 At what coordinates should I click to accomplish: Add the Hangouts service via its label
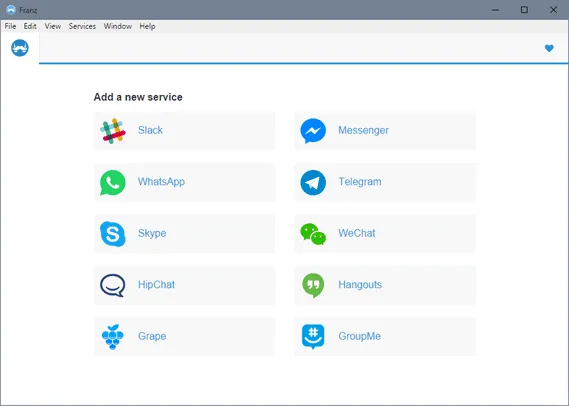(x=360, y=285)
